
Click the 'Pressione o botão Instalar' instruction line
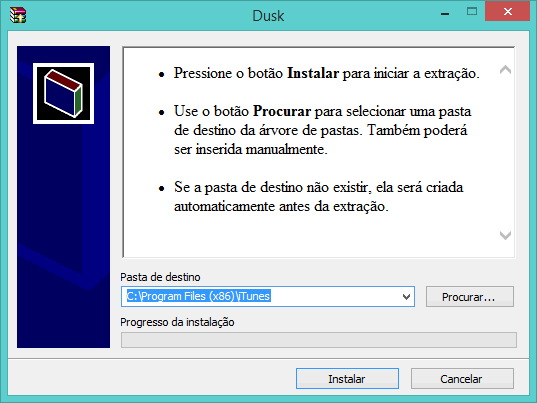point(326,73)
